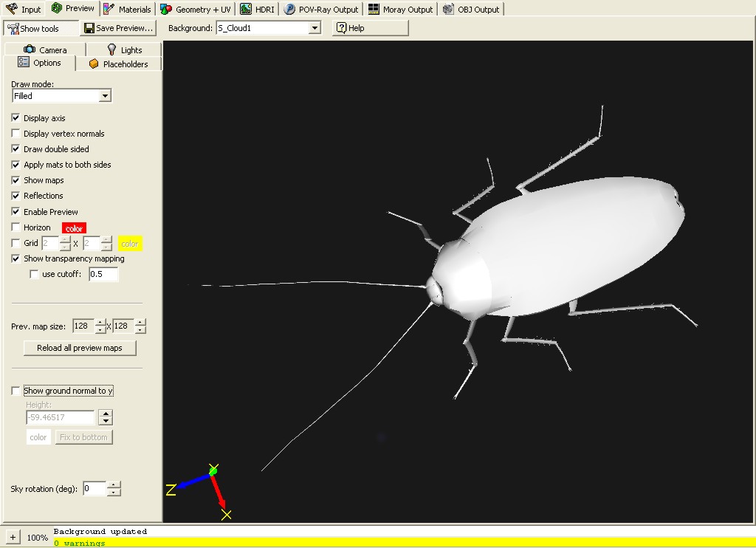Image resolution: width=756 pixels, height=548 pixels.
Task: Open the OBJ Output tab
Action: tap(471, 10)
